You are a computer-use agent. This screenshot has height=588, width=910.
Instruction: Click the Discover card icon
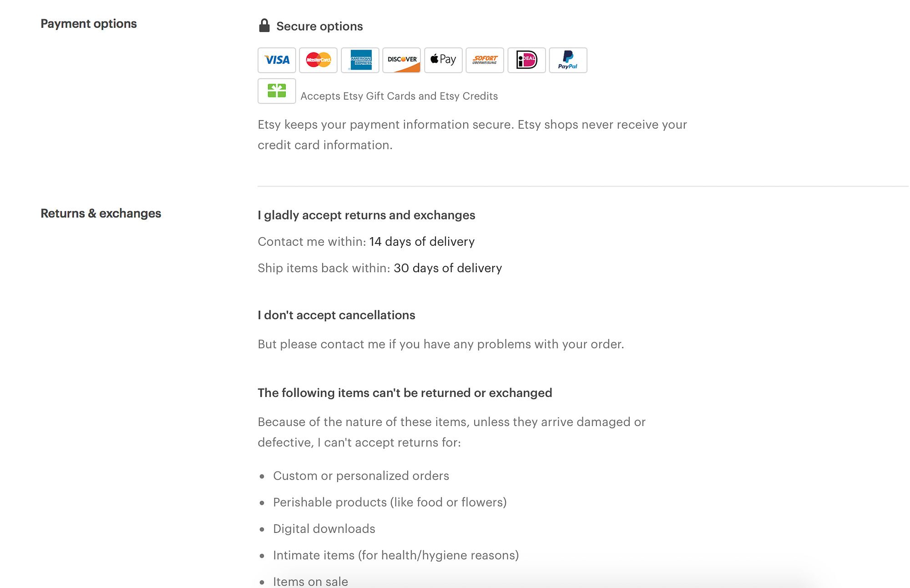click(x=401, y=60)
